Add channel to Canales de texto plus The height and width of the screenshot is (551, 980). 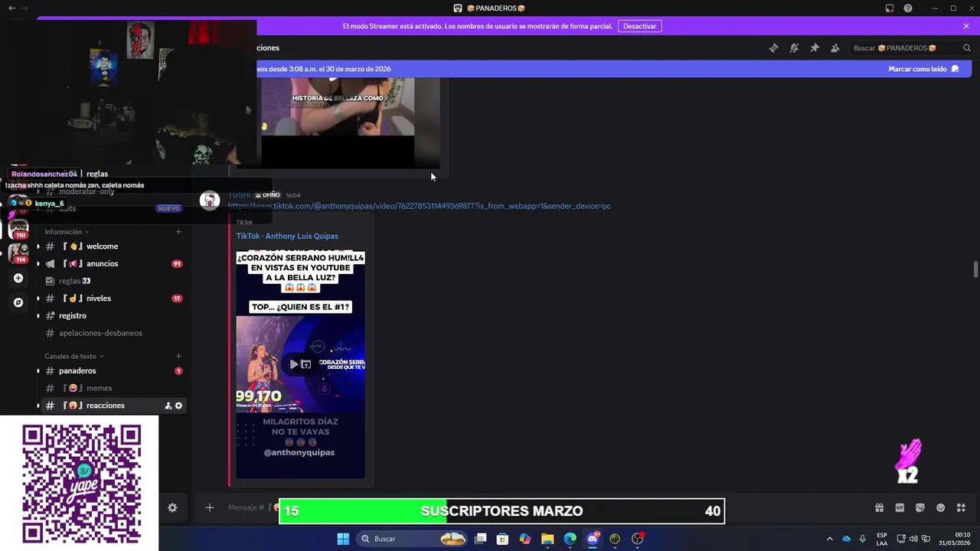coord(178,357)
